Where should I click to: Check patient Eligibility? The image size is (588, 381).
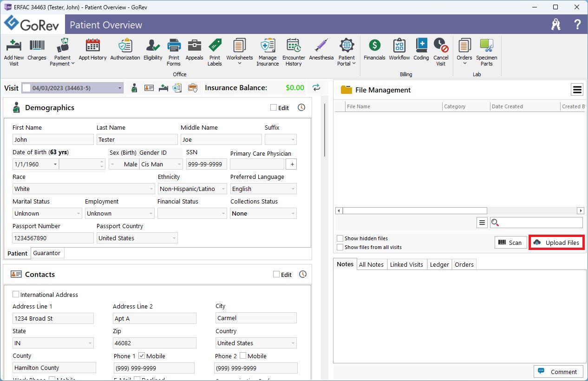click(153, 50)
